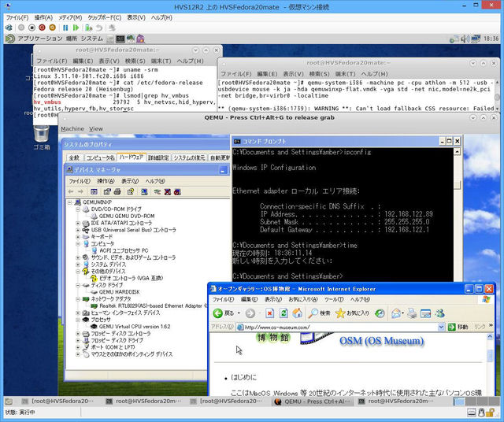Click the green Reset/Start icon in Hyper-V toolbar

click(x=76, y=28)
